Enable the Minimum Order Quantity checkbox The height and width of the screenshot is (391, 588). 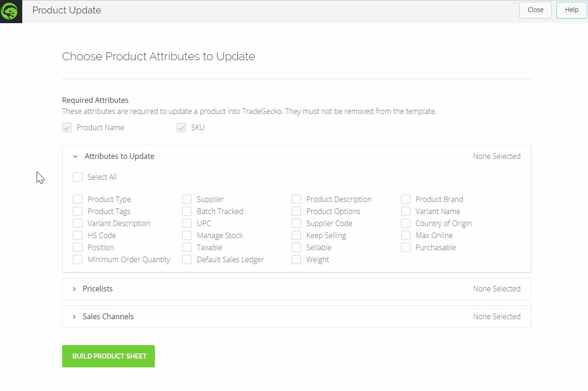coord(78,259)
